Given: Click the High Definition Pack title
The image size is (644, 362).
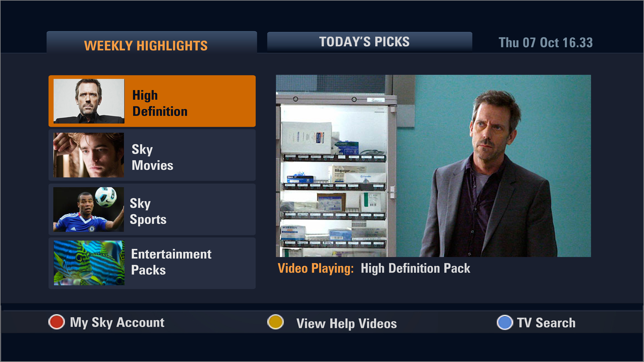Looking at the screenshot, I should pos(415,268).
